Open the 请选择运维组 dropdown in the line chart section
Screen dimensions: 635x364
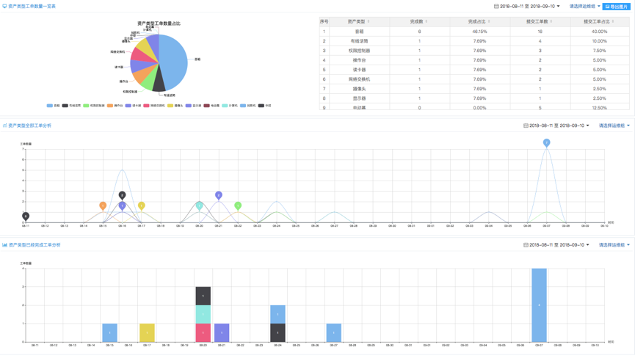pos(614,125)
